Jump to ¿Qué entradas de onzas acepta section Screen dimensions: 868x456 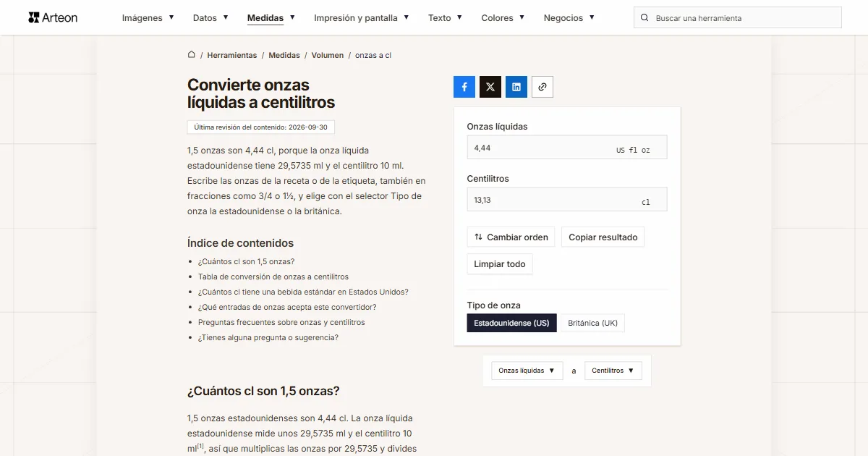point(287,308)
